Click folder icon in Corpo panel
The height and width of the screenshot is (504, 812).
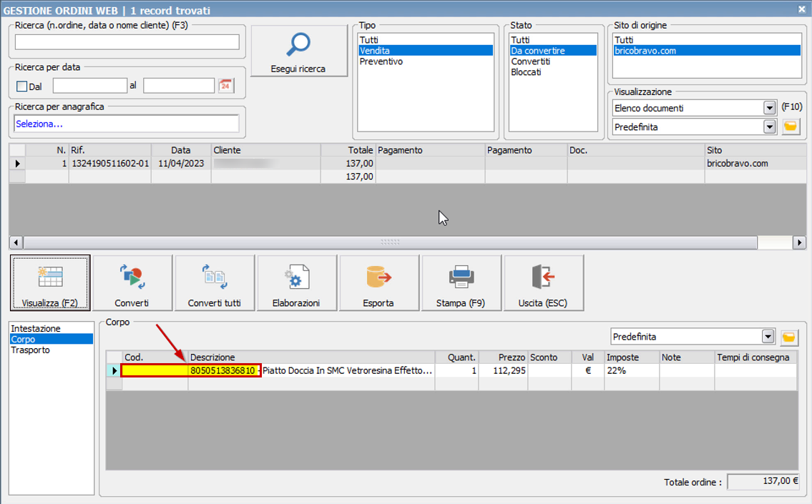788,337
